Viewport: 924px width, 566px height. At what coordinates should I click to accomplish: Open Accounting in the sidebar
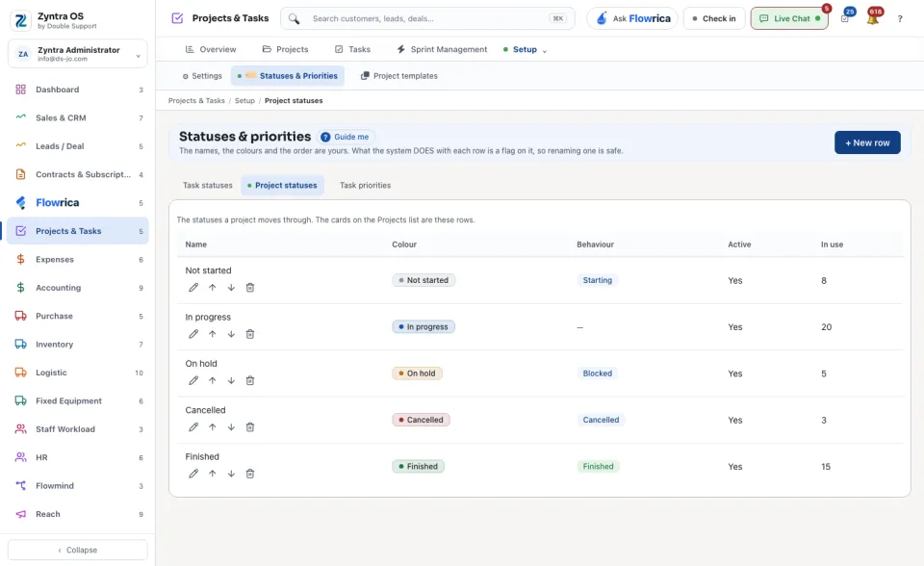[78, 288]
